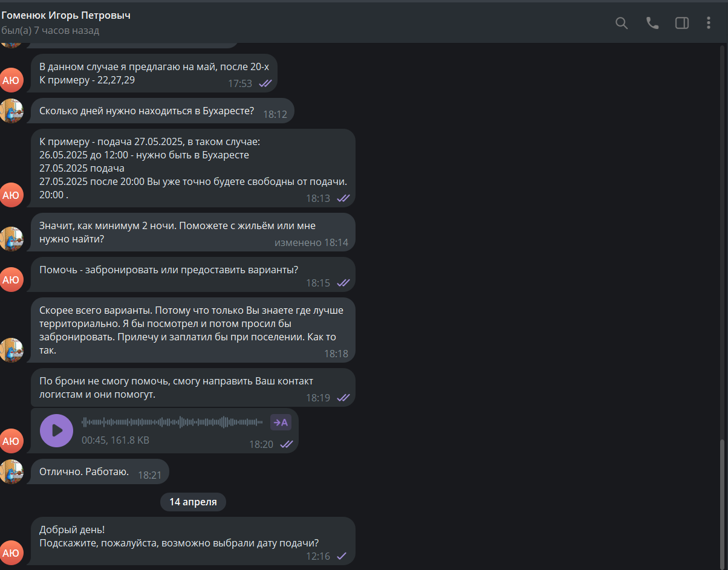Screen dimensions: 728x570
Task: Toggle the right sidebar panel icon
Action: tap(682, 23)
